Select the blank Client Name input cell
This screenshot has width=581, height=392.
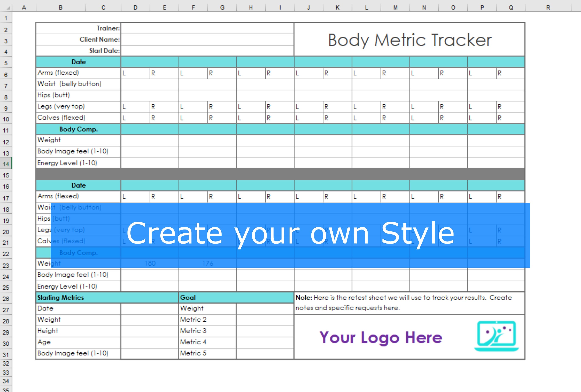click(207, 39)
